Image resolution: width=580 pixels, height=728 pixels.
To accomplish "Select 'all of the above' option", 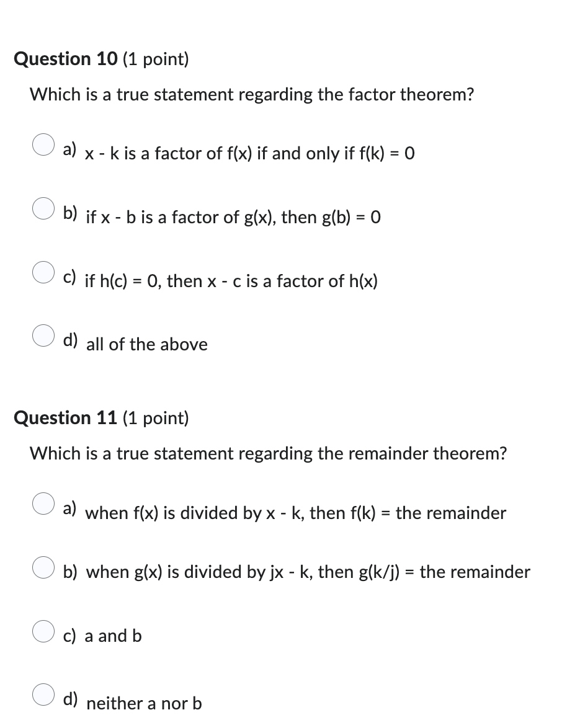I will click(43, 336).
